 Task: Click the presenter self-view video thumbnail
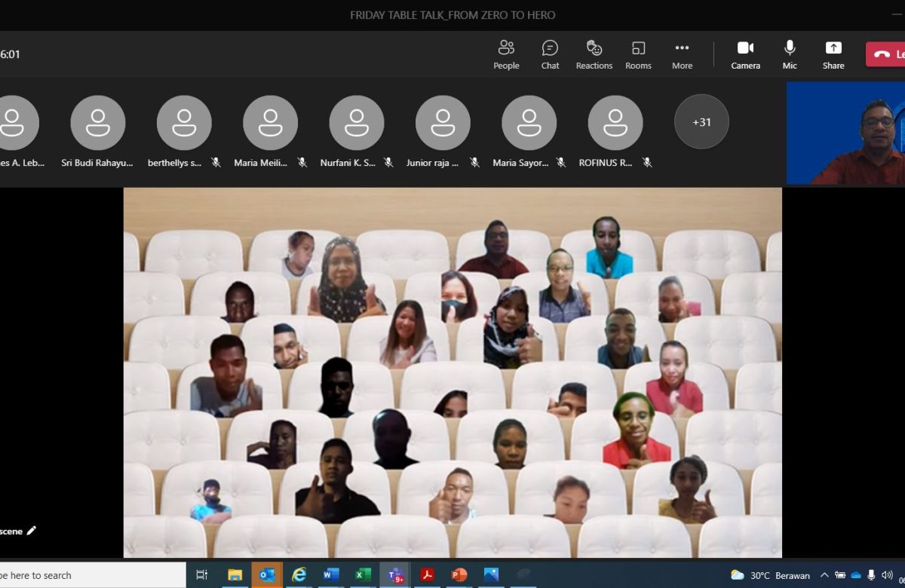(845, 133)
